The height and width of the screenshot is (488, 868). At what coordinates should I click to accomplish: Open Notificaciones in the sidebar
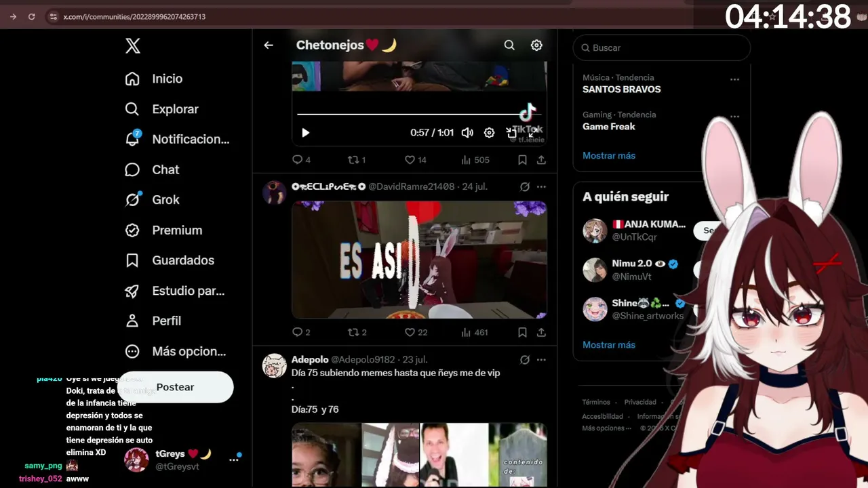tap(177, 139)
